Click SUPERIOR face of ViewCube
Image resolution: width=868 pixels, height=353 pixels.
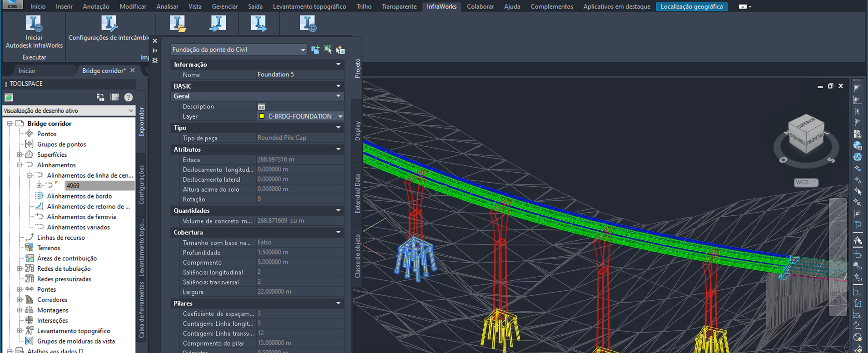805,122
